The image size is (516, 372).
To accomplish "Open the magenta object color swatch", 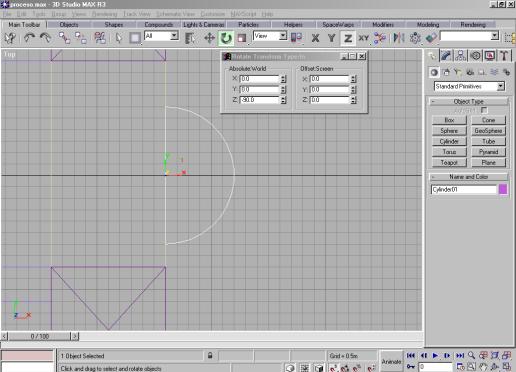I will [503, 189].
